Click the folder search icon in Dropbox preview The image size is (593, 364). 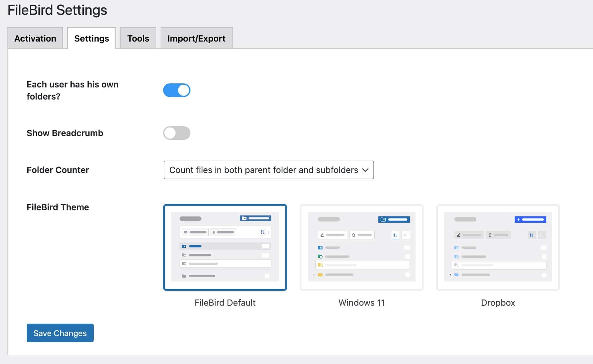point(457,265)
